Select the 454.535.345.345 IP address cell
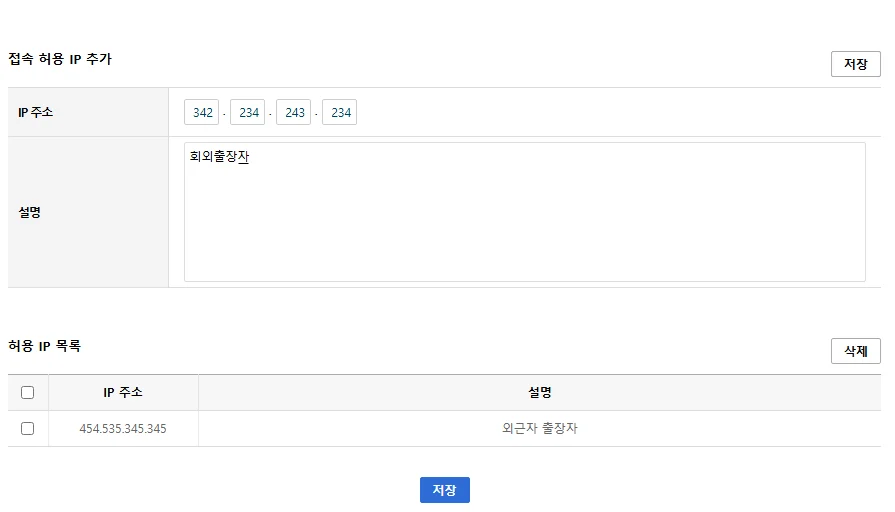The width and height of the screenshot is (895, 512). click(x=123, y=429)
